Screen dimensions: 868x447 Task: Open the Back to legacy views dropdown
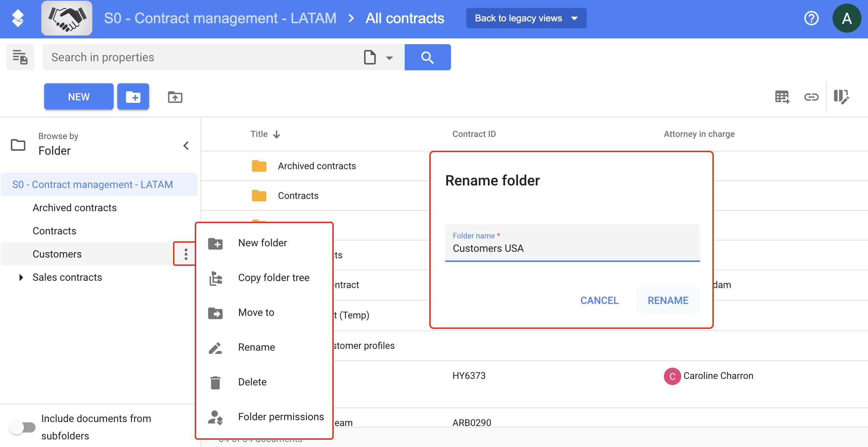click(526, 18)
